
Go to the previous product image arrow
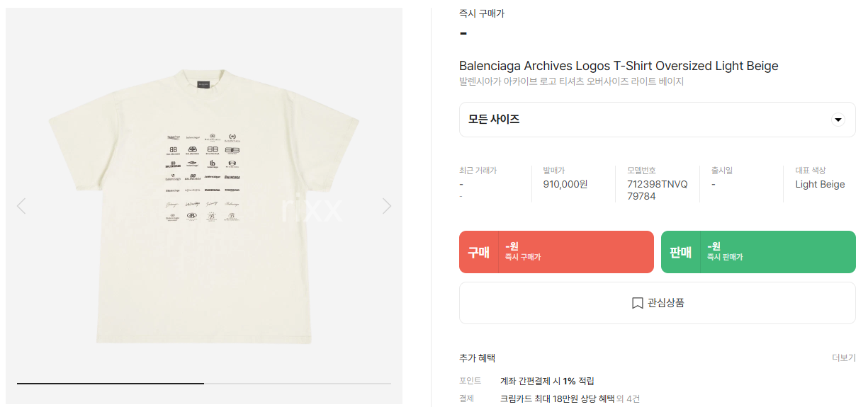coord(21,206)
